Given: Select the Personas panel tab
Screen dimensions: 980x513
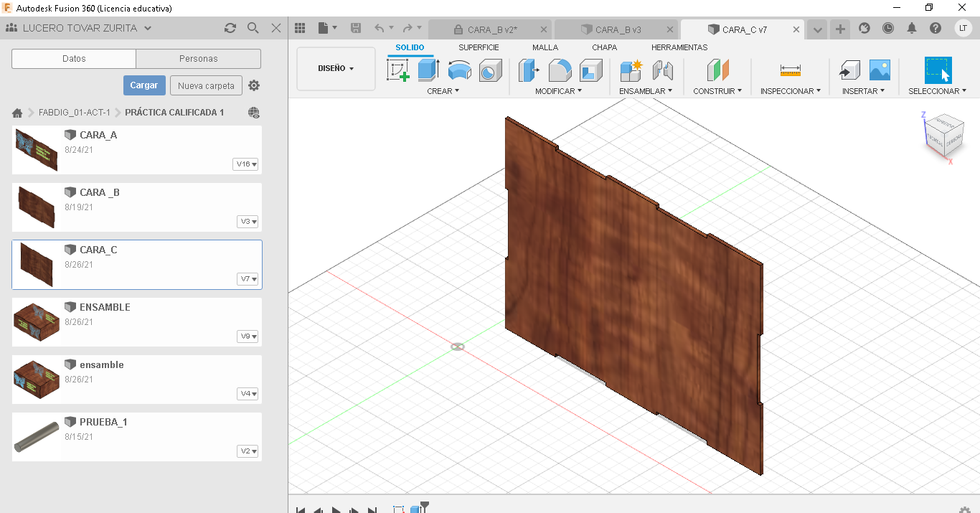Looking at the screenshot, I should pos(199,59).
